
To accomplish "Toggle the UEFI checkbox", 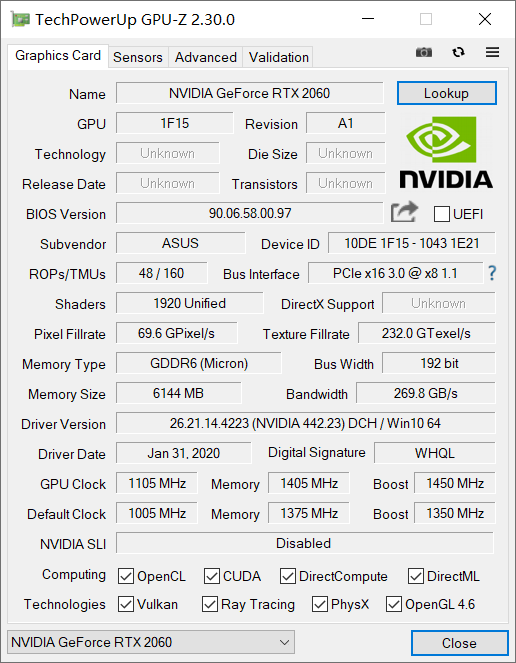I will point(442,214).
